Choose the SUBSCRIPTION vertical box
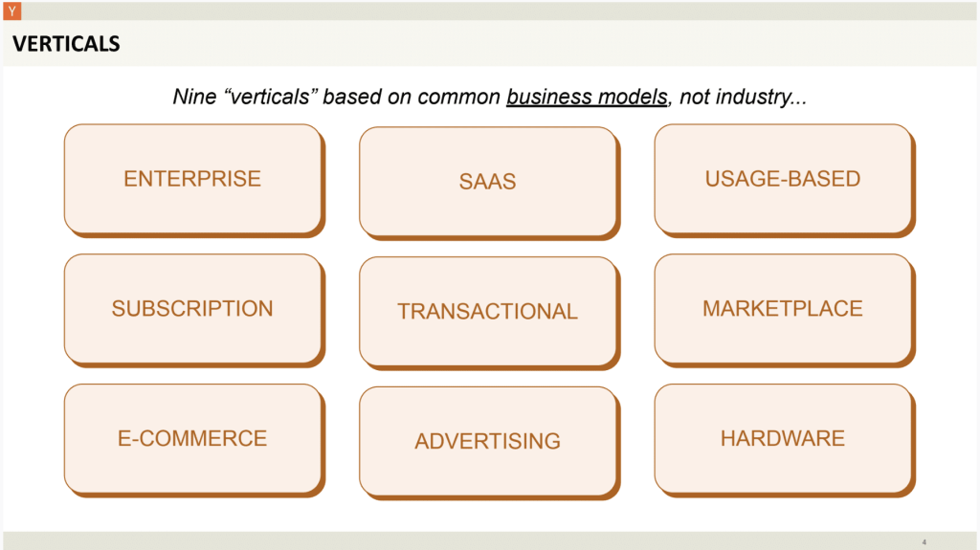The height and width of the screenshot is (550, 980). point(194,310)
